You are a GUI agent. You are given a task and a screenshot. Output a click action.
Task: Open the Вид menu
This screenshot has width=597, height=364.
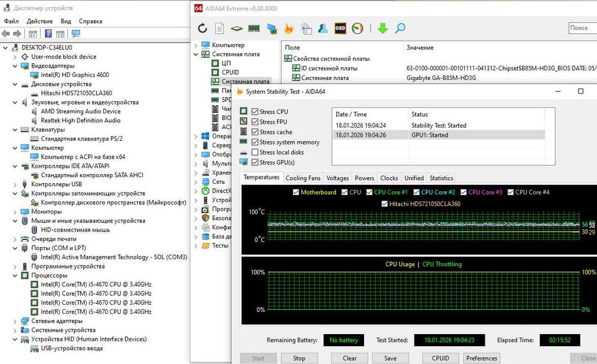(66, 21)
